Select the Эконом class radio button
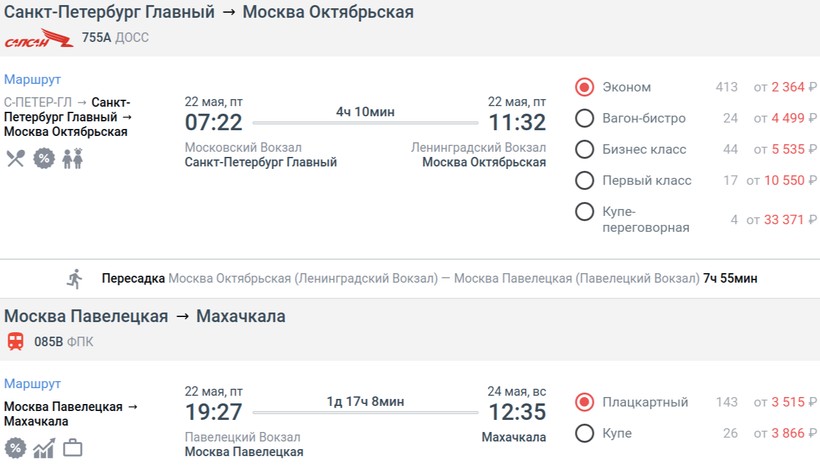This screenshot has height=465, width=820. (x=584, y=87)
